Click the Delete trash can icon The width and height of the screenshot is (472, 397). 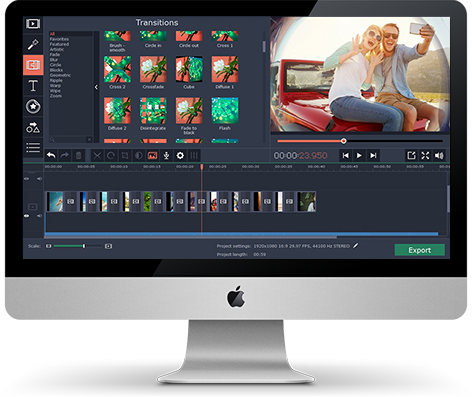(x=79, y=155)
